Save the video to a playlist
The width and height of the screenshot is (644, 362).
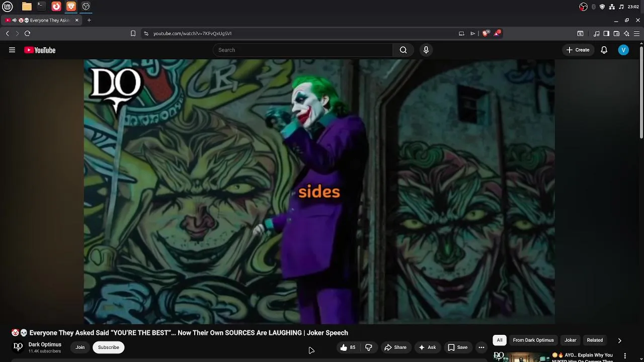pyautogui.click(x=458, y=347)
